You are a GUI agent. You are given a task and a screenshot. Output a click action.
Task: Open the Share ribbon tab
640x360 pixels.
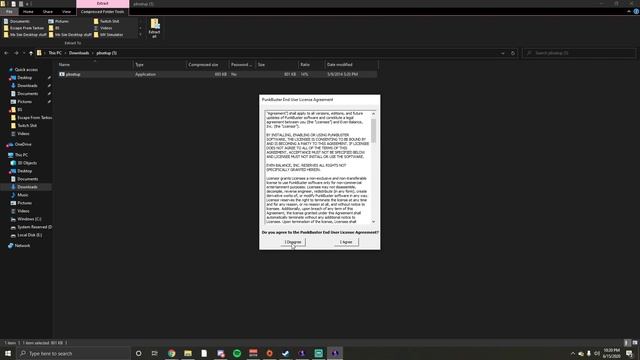tap(48, 11)
